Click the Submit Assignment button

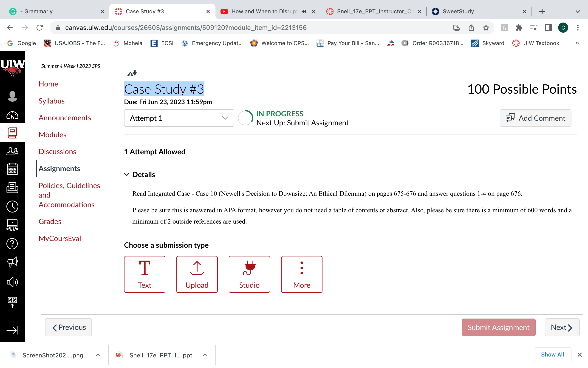click(x=498, y=327)
